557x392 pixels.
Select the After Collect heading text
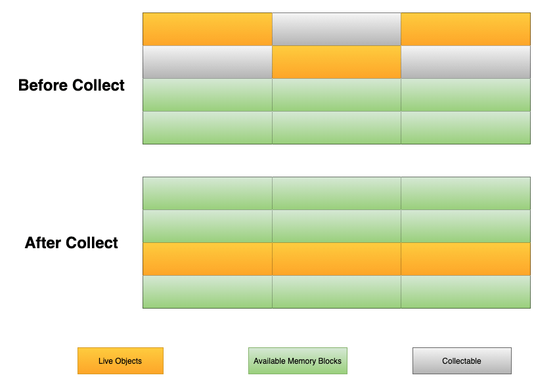[72, 243]
